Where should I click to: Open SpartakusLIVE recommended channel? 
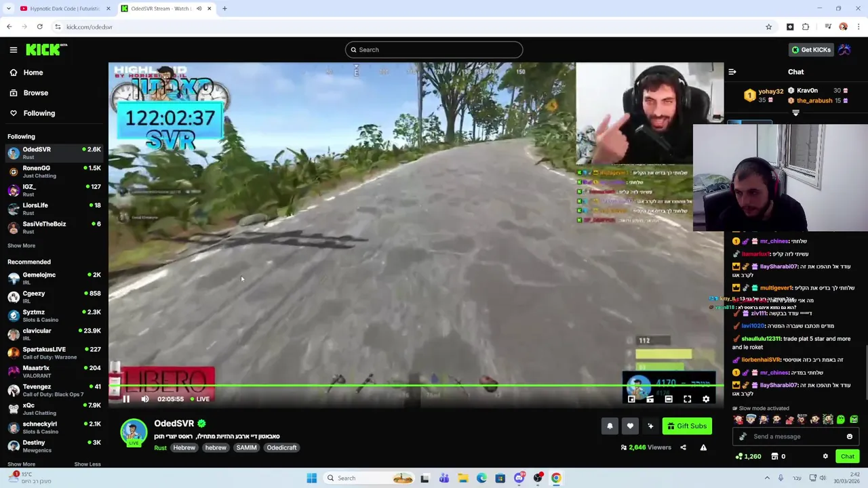pos(54,352)
